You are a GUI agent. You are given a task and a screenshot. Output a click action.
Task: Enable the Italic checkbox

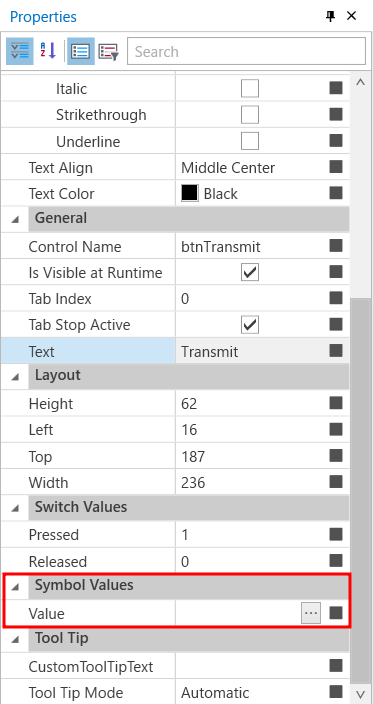(x=250, y=88)
